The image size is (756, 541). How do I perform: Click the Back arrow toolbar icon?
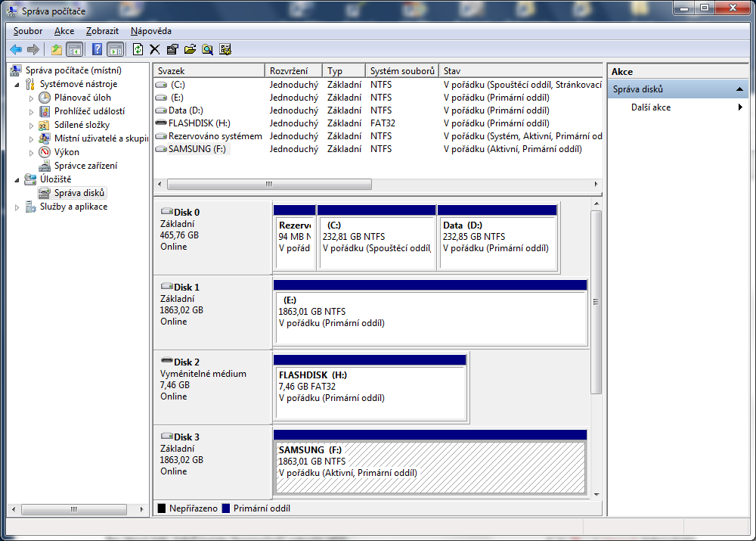tap(15, 49)
